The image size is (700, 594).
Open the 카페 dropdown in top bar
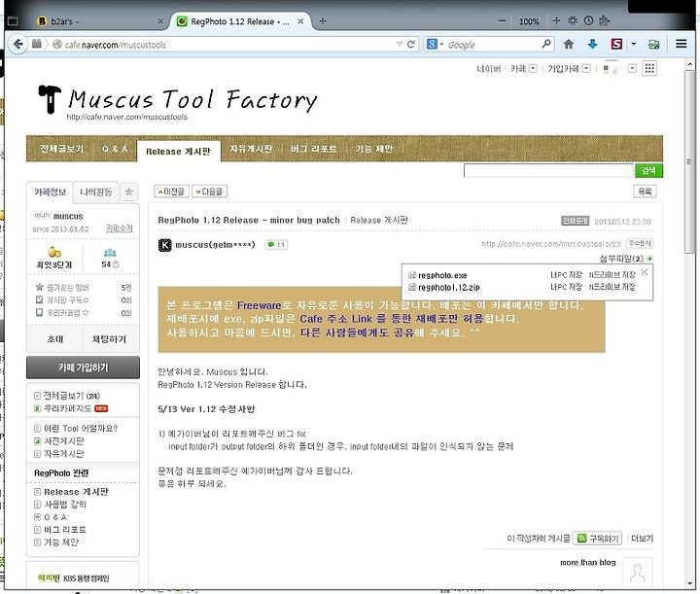pyautogui.click(x=533, y=68)
